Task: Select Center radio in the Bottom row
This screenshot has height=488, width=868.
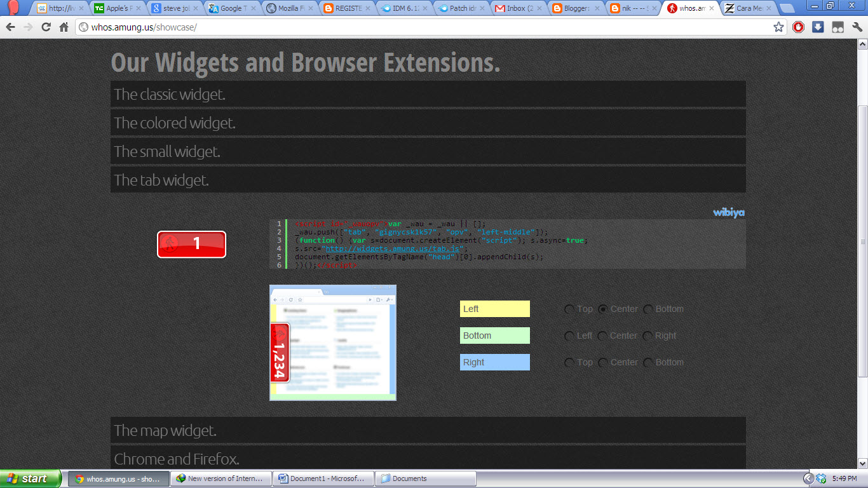Action: (602, 336)
